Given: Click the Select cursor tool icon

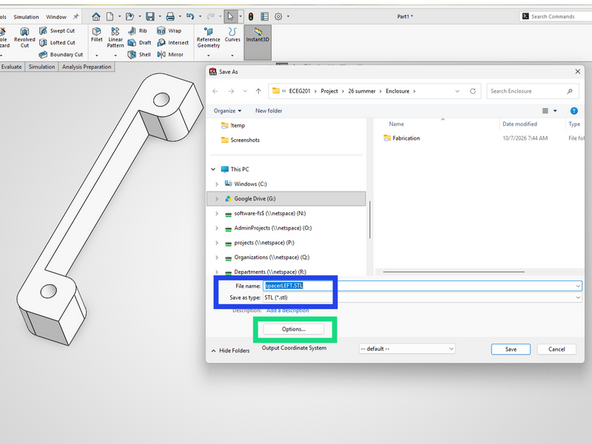Looking at the screenshot, I should pyautogui.click(x=230, y=17).
